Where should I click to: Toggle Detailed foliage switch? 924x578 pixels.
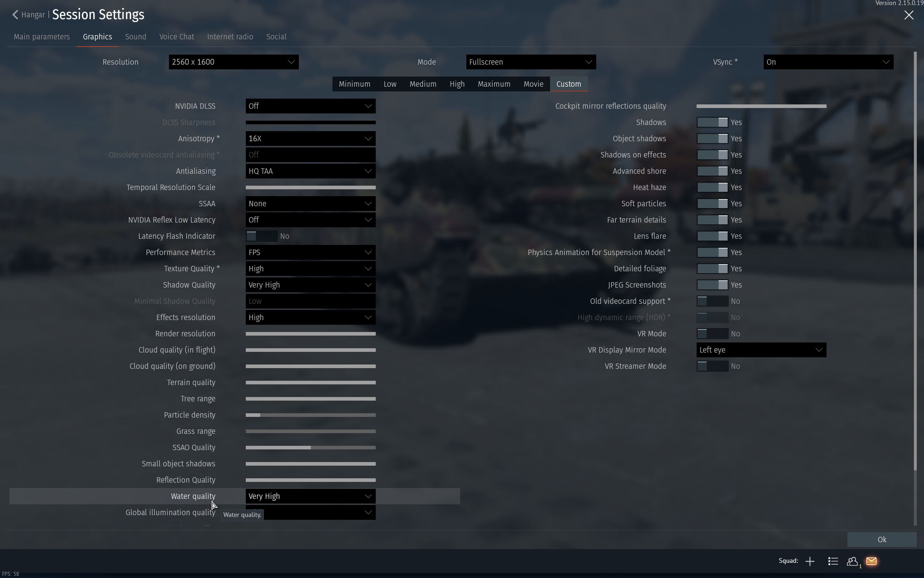tap(712, 269)
